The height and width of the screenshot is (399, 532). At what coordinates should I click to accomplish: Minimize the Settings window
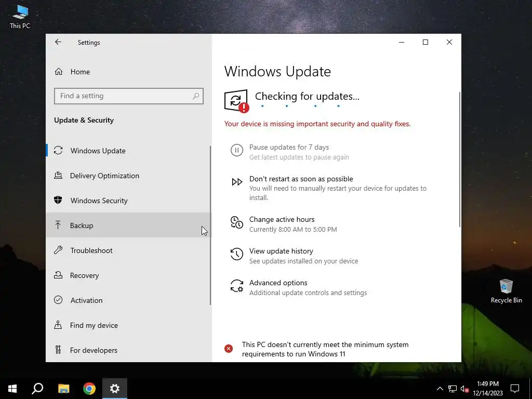402,42
